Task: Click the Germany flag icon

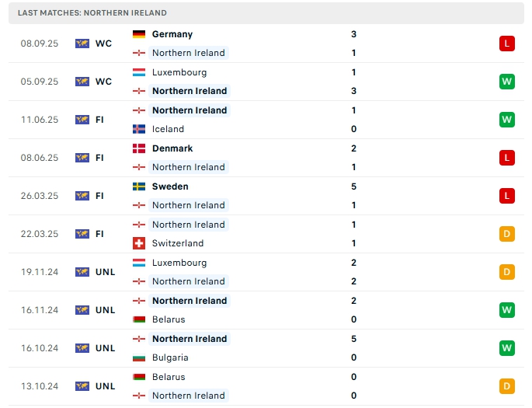Action: (139, 34)
